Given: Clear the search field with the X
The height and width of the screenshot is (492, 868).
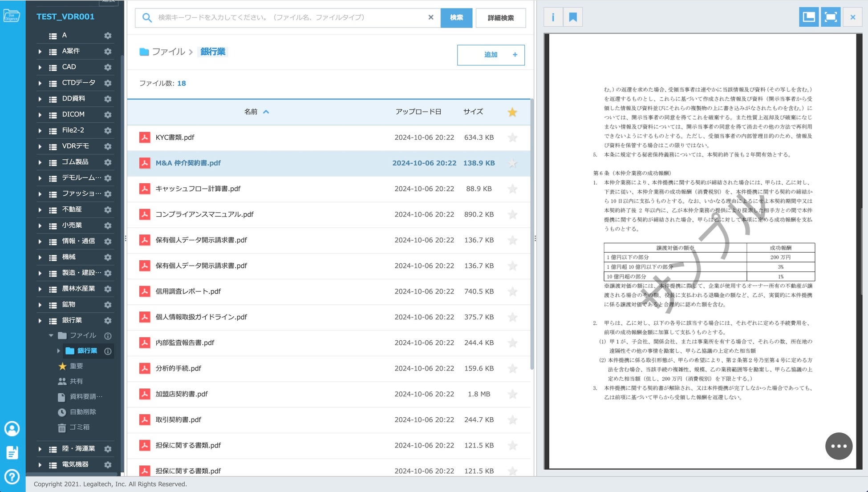Looking at the screenshot, I should pos(430,17).
